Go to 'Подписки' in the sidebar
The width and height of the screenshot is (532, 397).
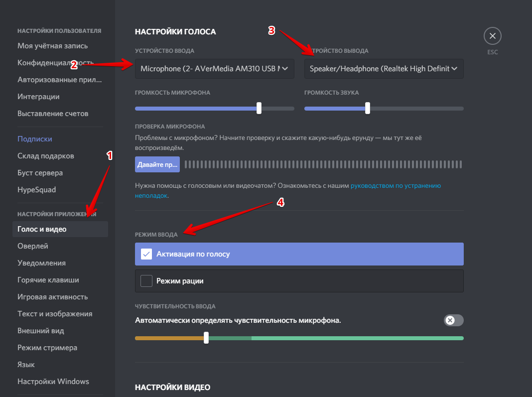(35, 139)
